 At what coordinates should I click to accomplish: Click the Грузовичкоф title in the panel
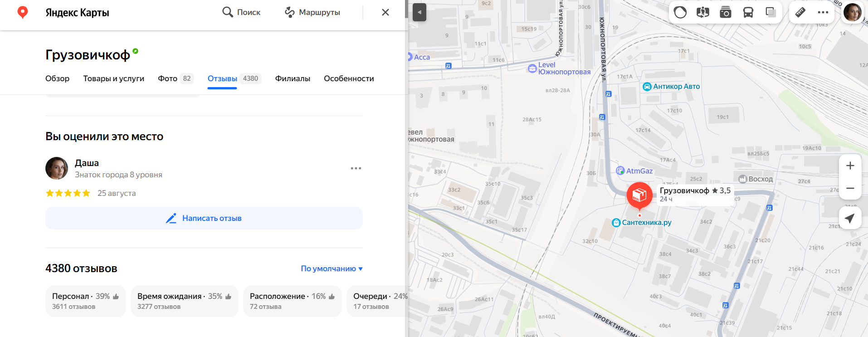(x=88, y=55)
